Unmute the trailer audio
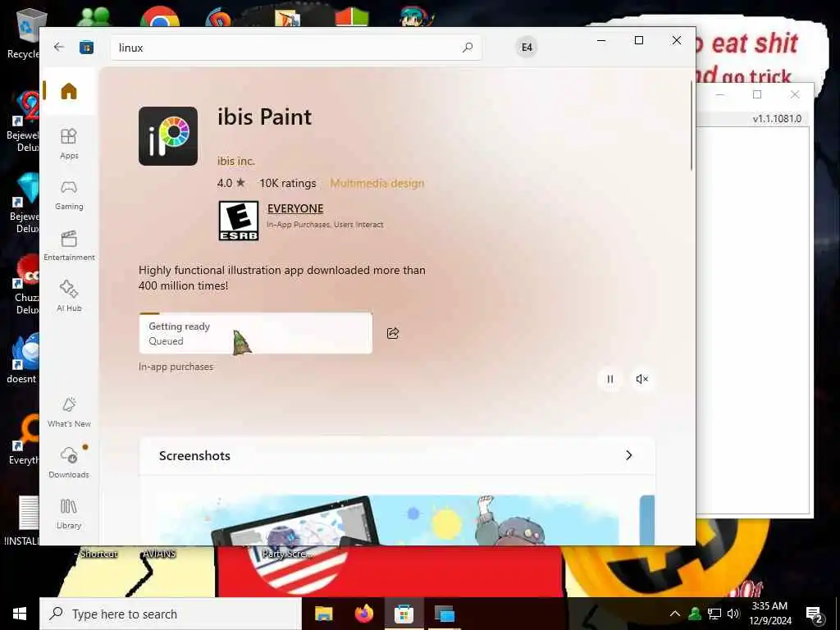Image resolution: width=840 pixels, height=630 pixels. pos(641,379)
